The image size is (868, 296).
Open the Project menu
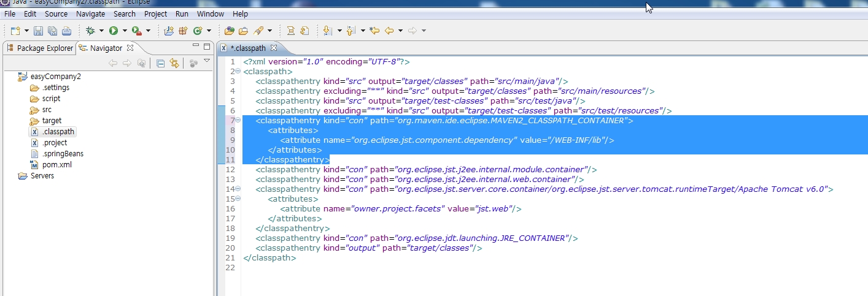155,13
